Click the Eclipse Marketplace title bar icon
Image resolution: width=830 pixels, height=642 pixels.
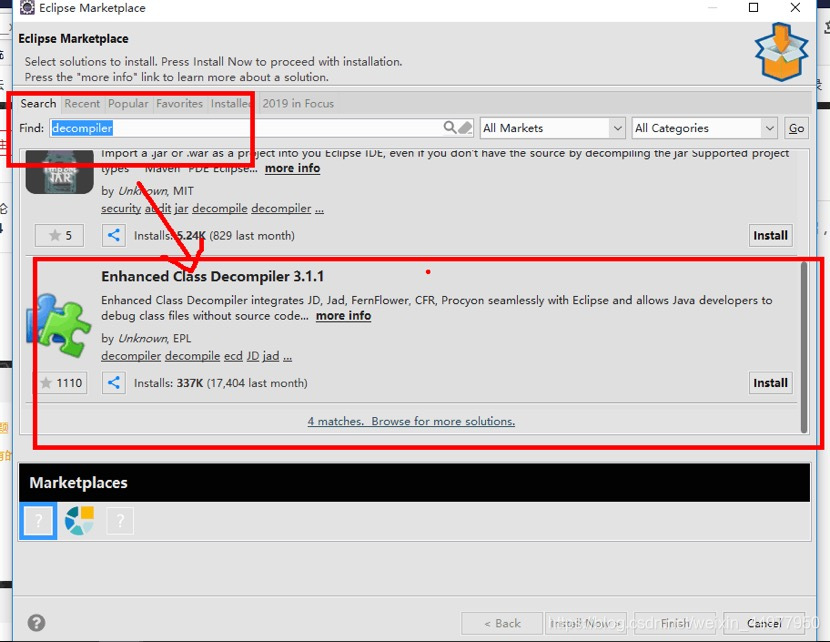click(x=27, y=7)
